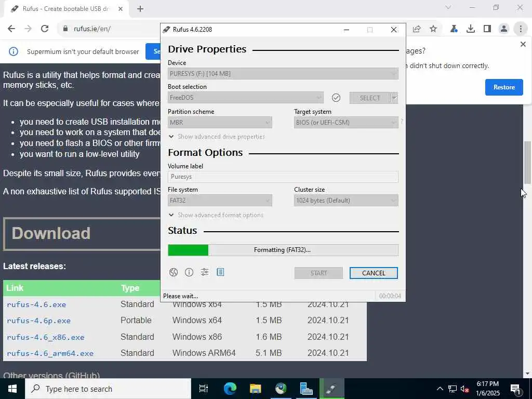Open the browser three-dot menu
Screen dimensions: 532x399
click(x=521, y=29)
